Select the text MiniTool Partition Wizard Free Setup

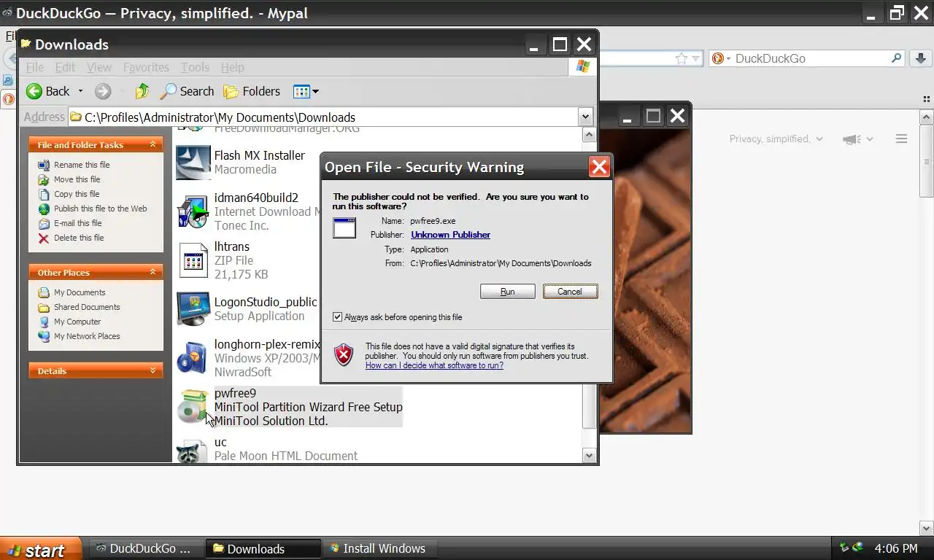tap(308, 407)
